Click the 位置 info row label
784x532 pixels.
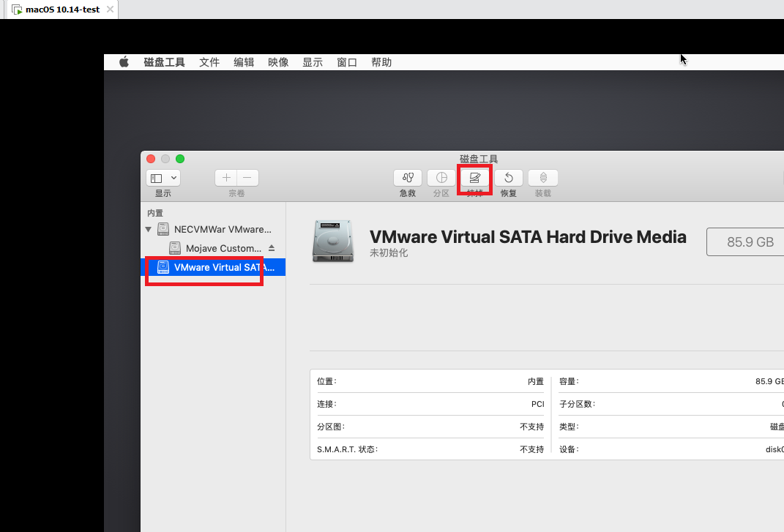tap(326, 381)
